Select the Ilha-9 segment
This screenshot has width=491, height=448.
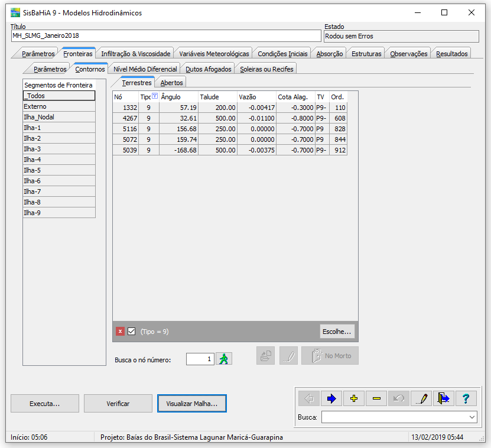[x=59, y=213]
